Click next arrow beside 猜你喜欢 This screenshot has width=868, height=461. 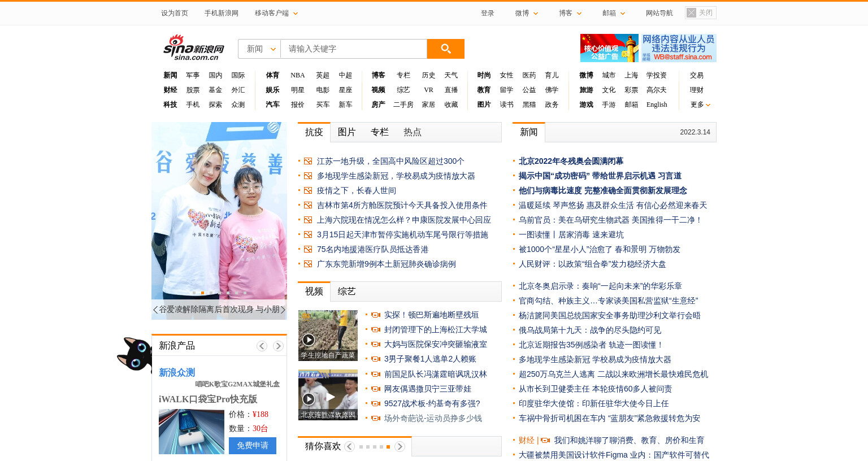click(x=400, y=446)
